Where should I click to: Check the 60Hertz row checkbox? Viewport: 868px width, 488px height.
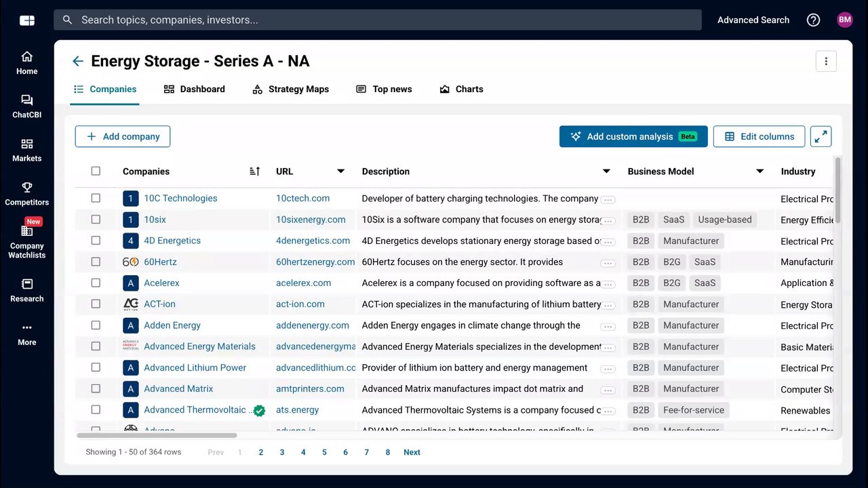(96, 262)
